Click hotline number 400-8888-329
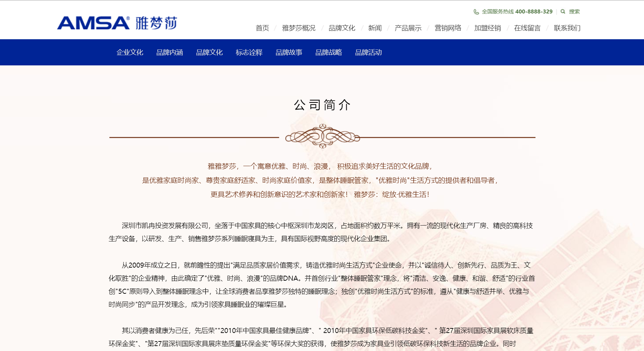The height and width of the screenshot is (351, 644). pos(534,12)
